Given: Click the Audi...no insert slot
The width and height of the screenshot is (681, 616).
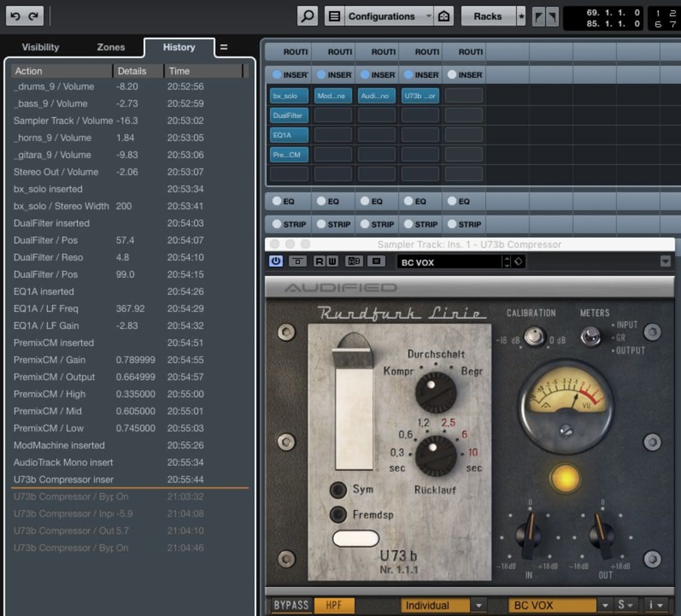Looking at the screenshot, I should click(x=377, y=95).
